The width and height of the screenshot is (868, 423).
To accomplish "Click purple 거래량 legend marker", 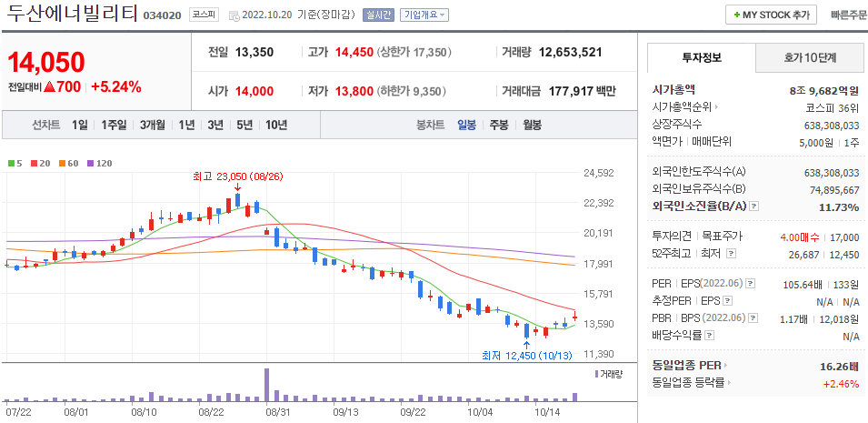I will (595, 374).
